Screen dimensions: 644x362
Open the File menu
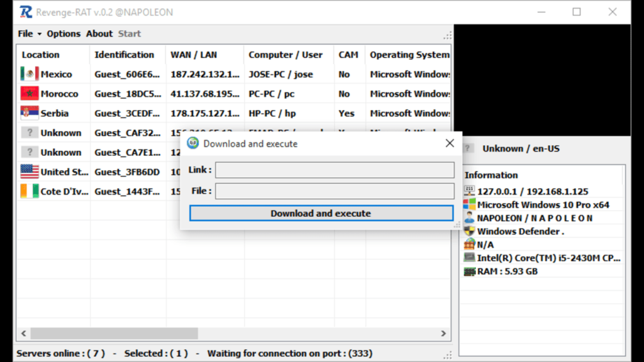click(25, 34)
